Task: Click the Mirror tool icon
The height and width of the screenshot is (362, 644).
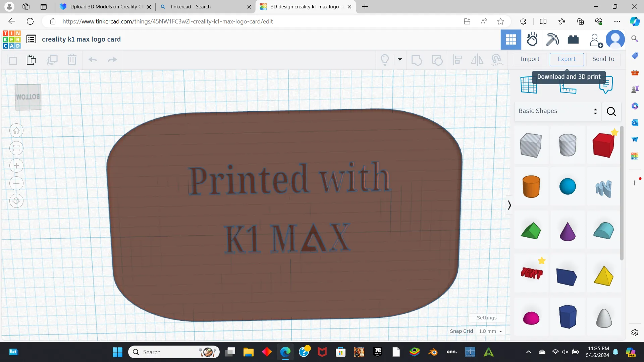Action: 477,60
